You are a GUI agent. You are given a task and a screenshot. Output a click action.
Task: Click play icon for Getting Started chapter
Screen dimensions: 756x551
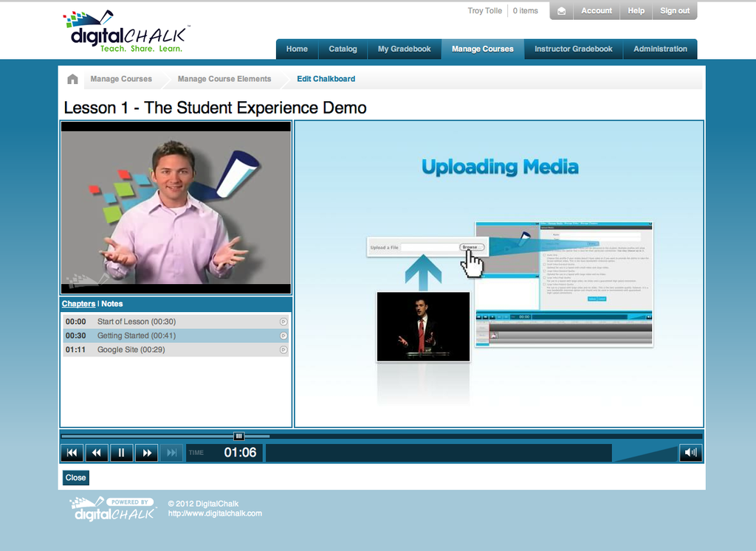tap(283, 336)
